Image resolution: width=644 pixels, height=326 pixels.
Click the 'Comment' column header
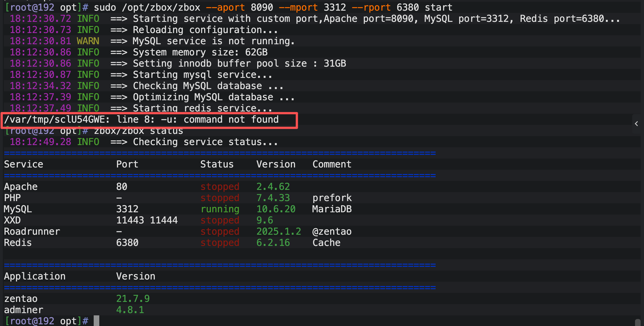[332, 164]
